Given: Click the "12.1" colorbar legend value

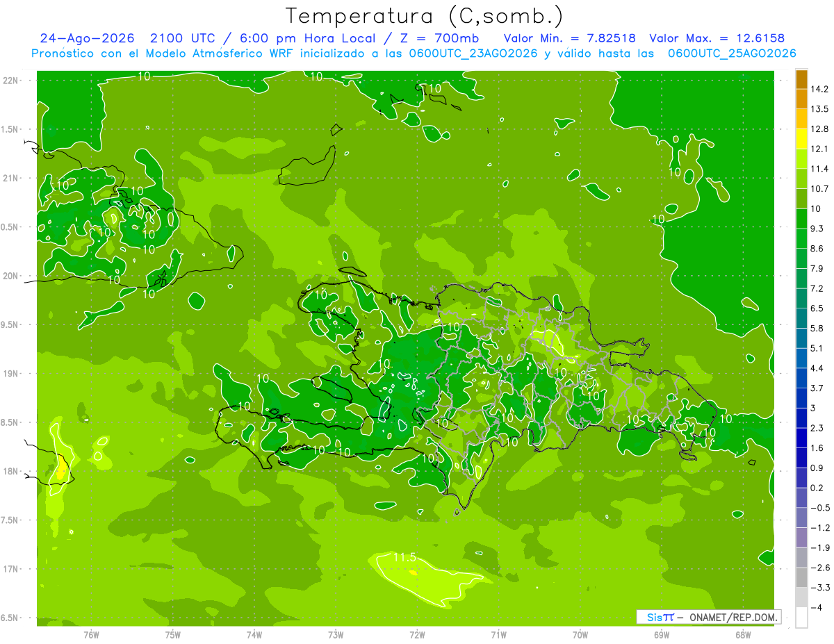Looking at the screenshot, I should [819, 149].
